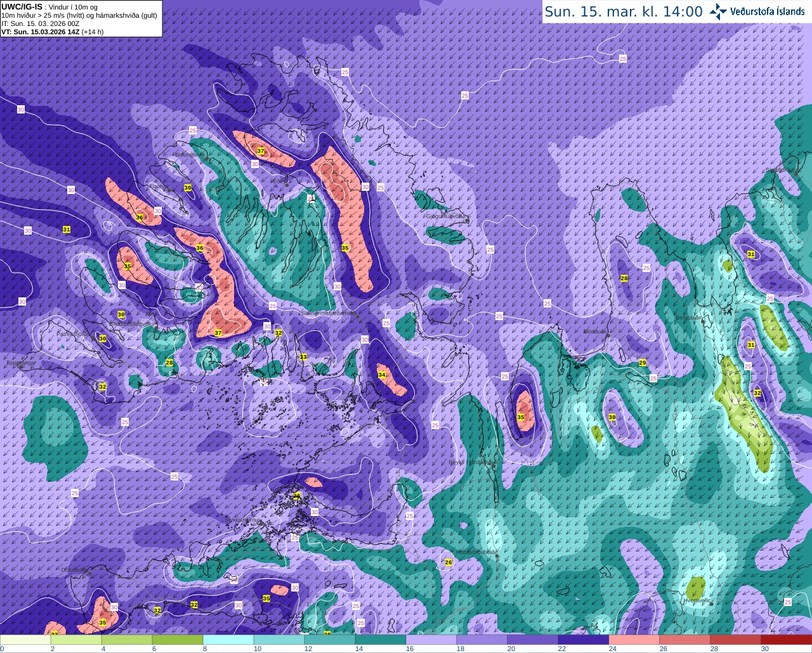Select the legend swatch between 10 and 12

point(279,640)
